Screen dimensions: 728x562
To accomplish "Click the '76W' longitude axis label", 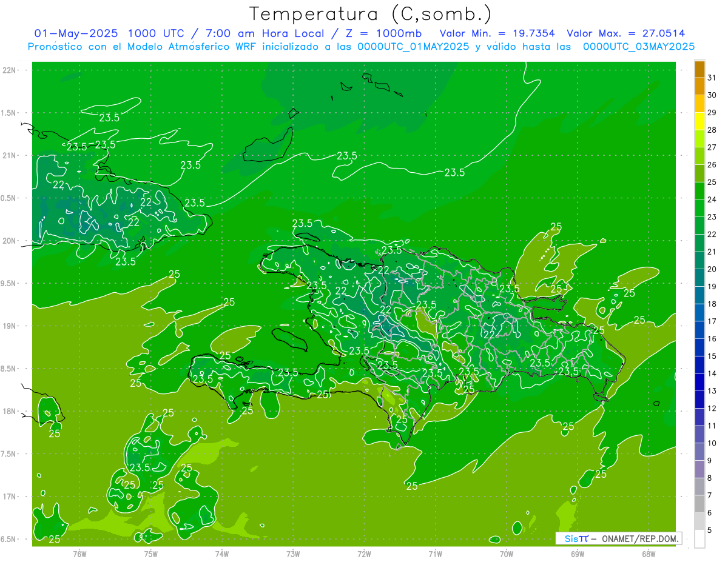I will click(x=79, y=554).
